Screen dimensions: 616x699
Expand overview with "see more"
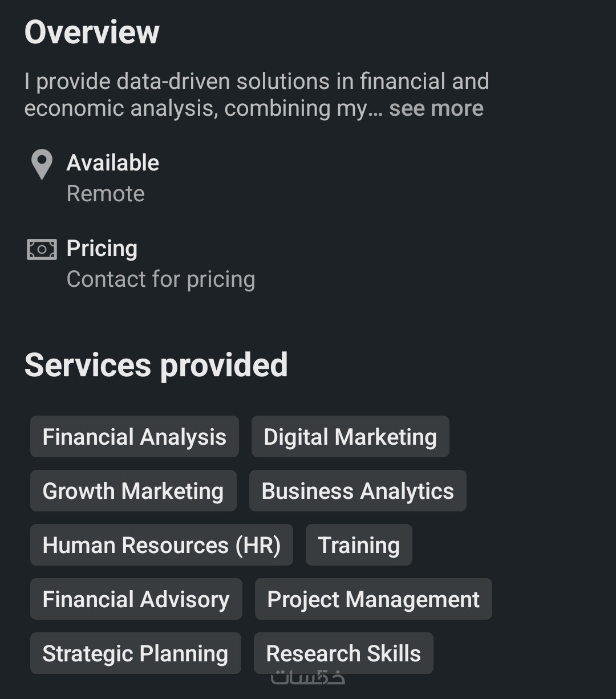coord(436,108)
